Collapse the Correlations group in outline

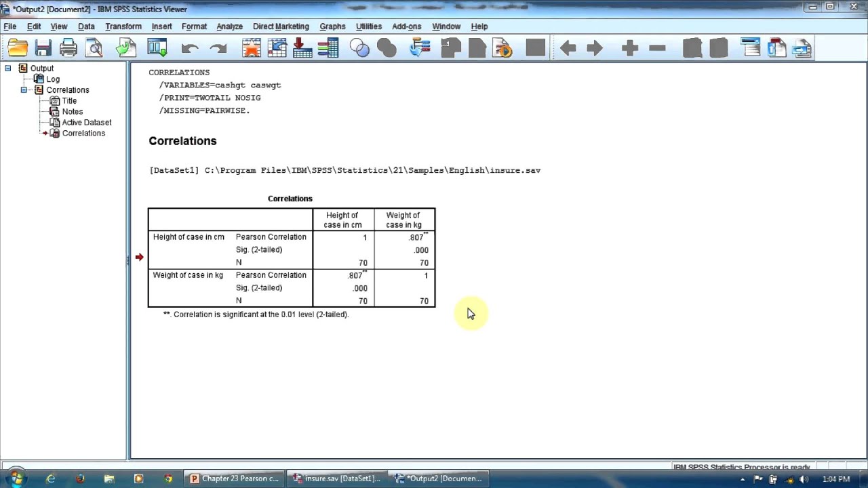coord(24,89)
